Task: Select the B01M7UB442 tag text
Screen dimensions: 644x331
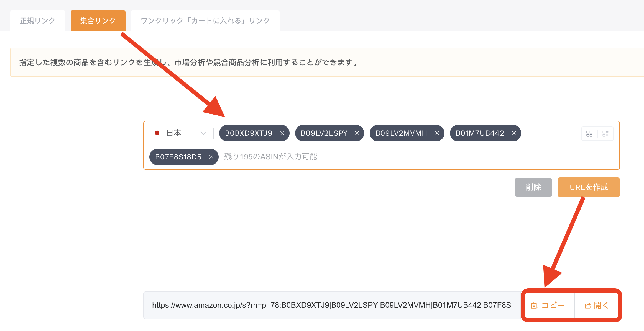Action: 480,133
